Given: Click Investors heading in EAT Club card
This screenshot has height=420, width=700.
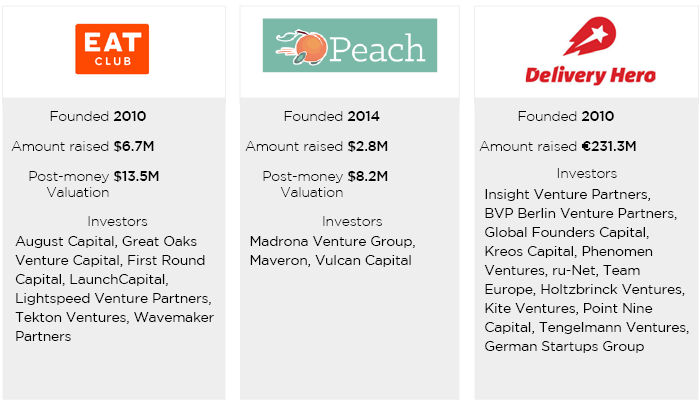Looking at the screenshot, I should tap(117, 221).
